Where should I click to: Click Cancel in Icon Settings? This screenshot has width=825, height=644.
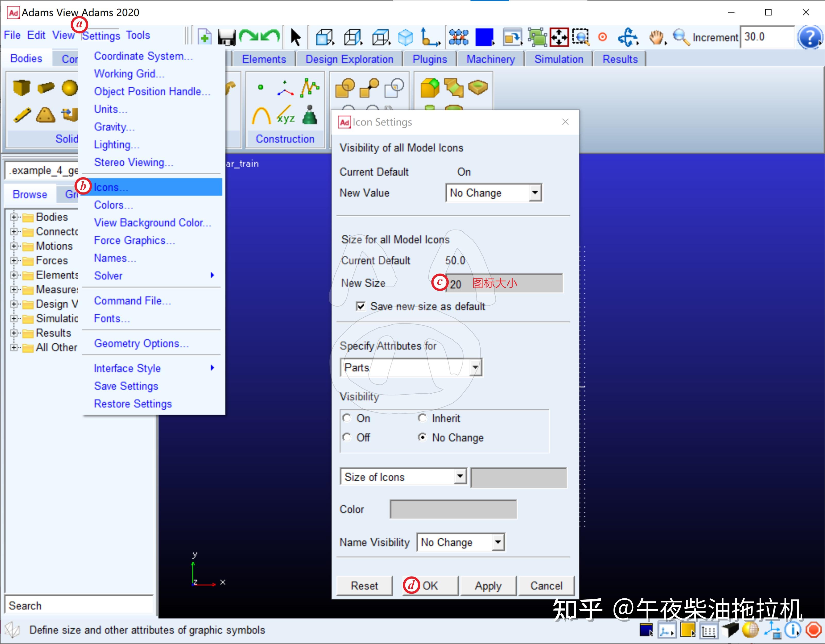click(x=546, y=586)
